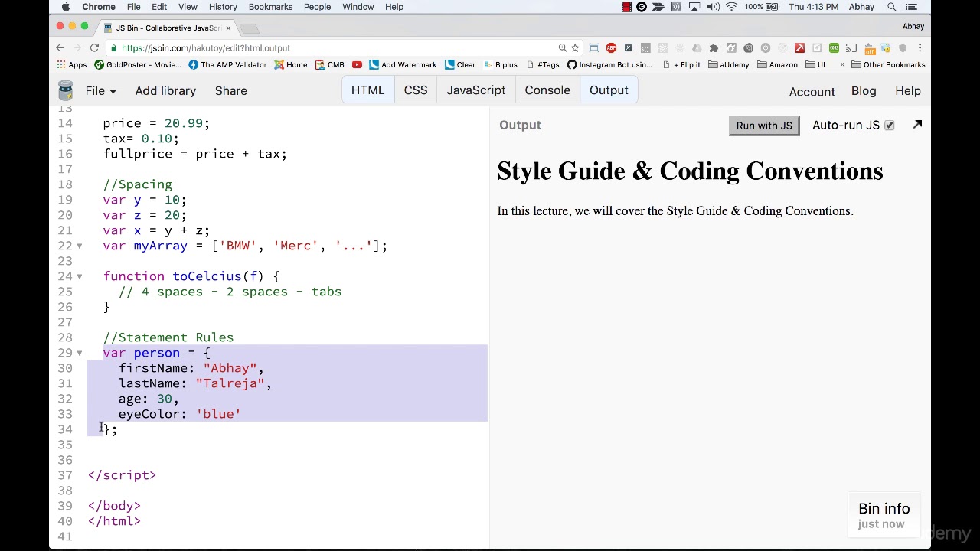The width and height of the screenshot is (980, 551).
Task: Click the Cast extension icon
Action: [851, 47]
